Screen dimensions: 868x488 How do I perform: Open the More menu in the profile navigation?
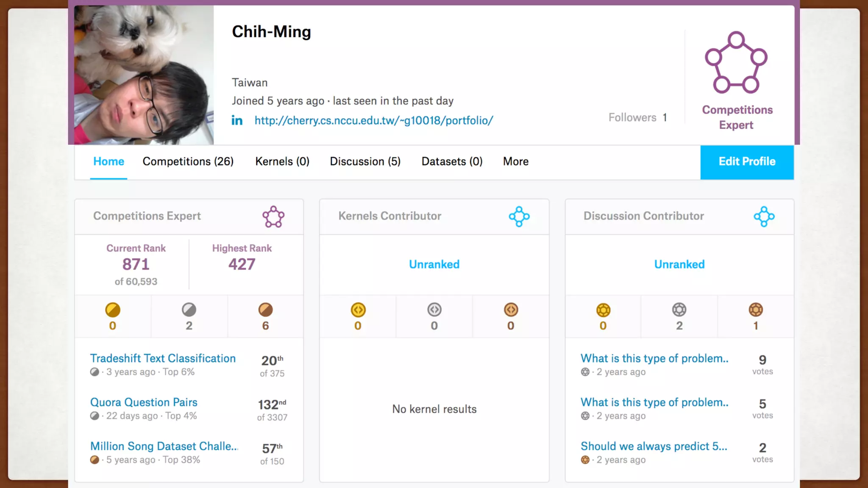(515, 161)
